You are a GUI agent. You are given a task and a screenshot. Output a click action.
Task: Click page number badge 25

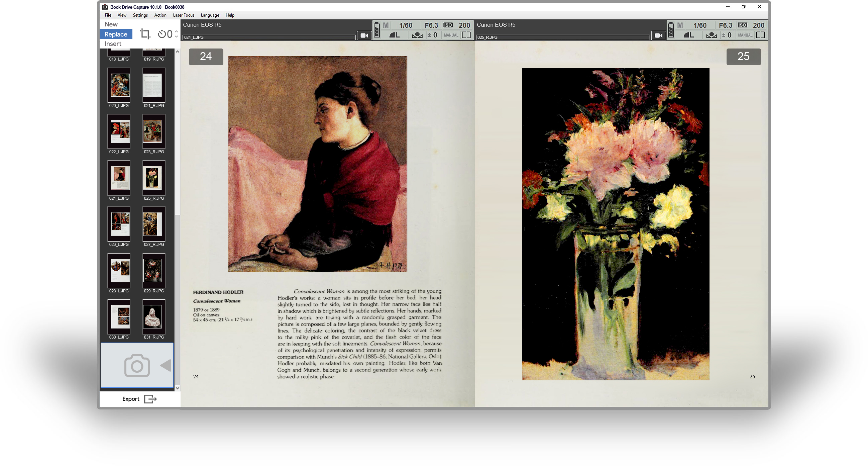pyautogui.click(x=743, y=57)
